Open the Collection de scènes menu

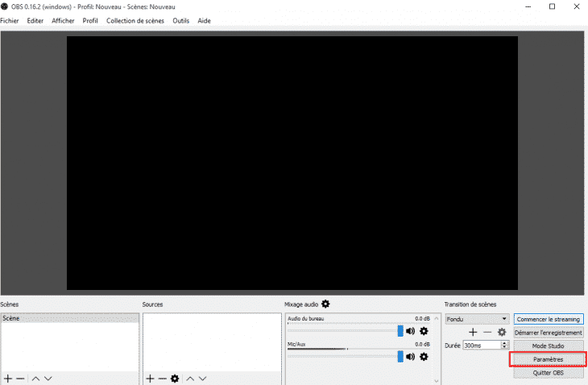pyautogui.click(x=135, y=20)
